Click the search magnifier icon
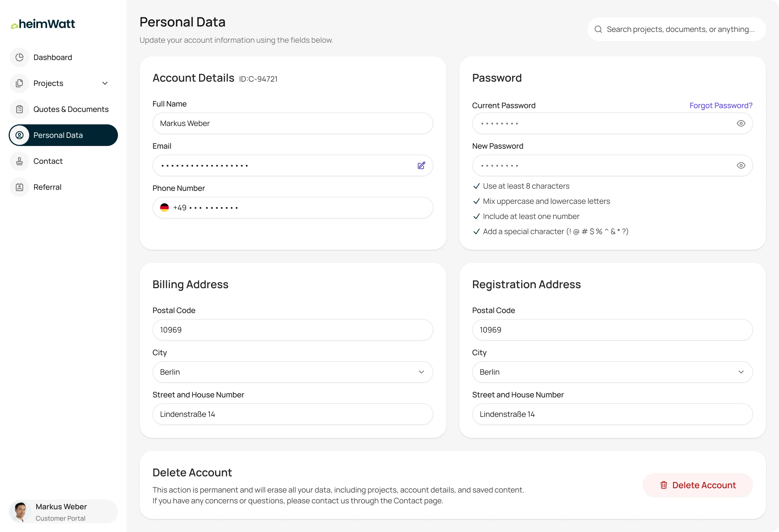This screenshot has width=779, height=532. 598,29
